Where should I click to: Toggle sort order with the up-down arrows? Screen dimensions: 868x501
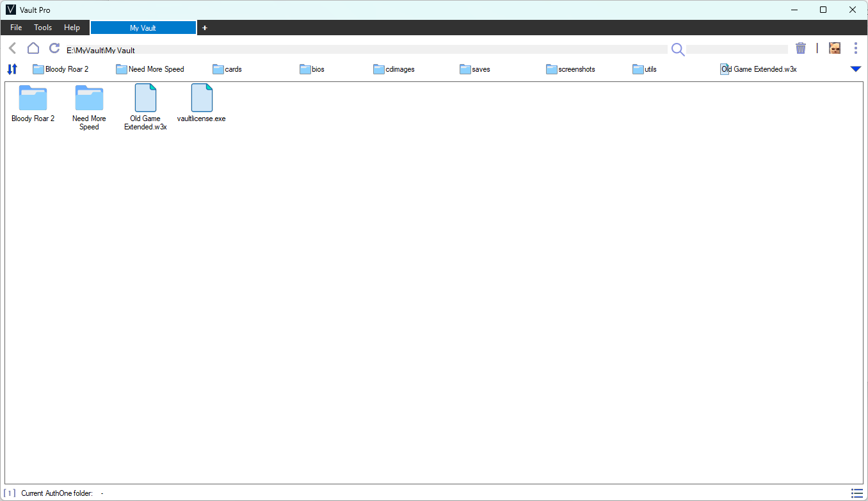[12, 69]
